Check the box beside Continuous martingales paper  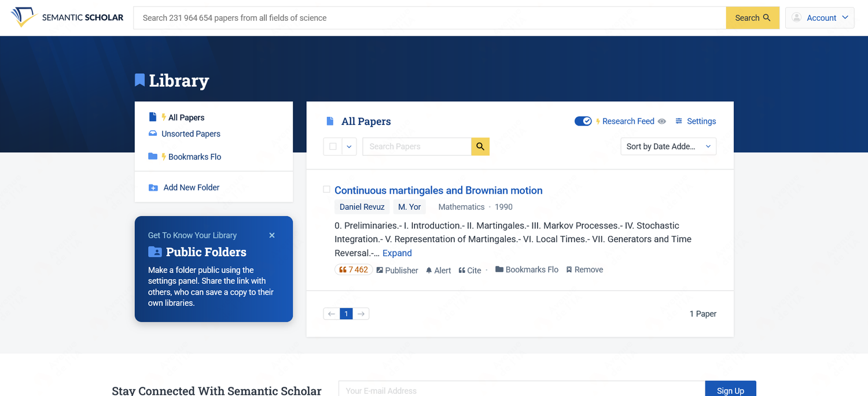coord(326,190)
